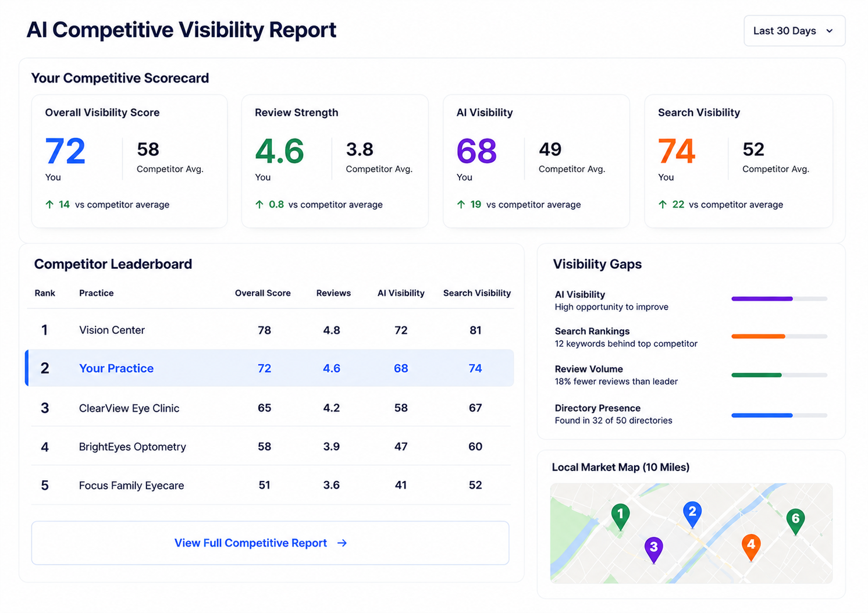Click Focus Family Eyecare's AI visibility 41

click(x=401, y=485)
